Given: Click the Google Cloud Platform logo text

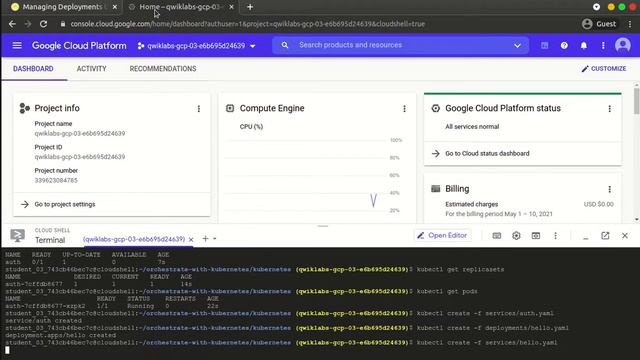Looking at the screenshot, I should point(79,46).
